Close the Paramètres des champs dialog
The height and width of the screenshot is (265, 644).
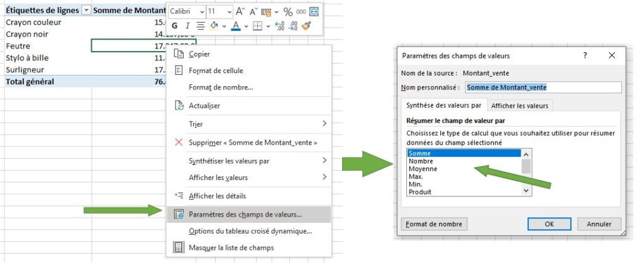click(x=611, y=55)
